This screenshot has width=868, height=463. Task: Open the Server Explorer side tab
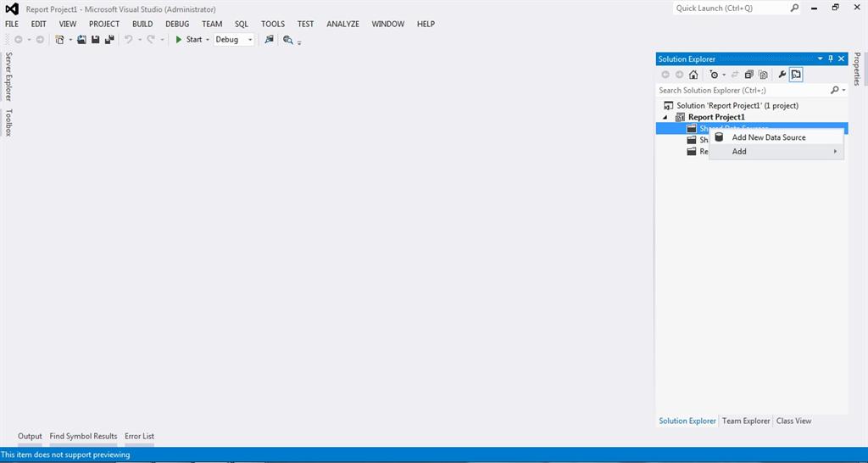8,76
